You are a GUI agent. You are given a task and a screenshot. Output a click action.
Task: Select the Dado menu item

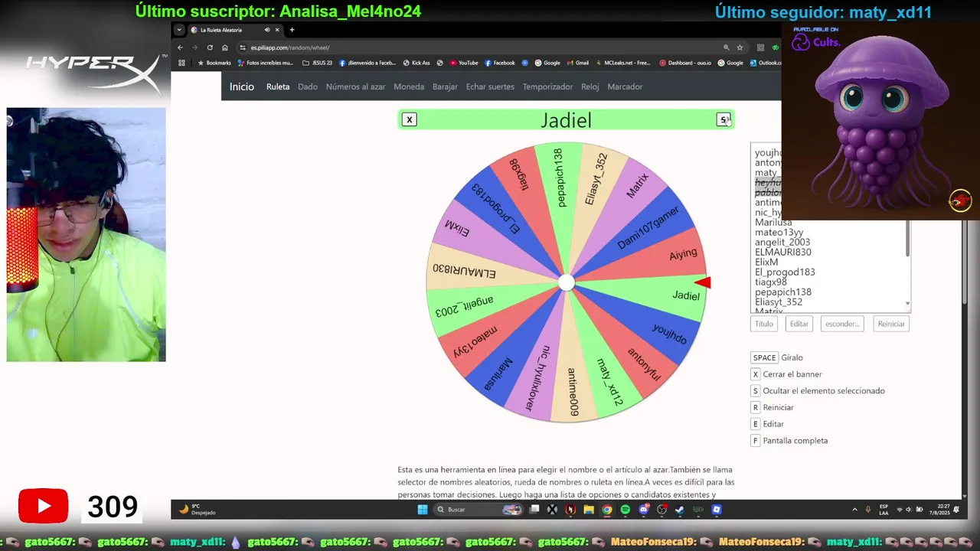point(308,86)
